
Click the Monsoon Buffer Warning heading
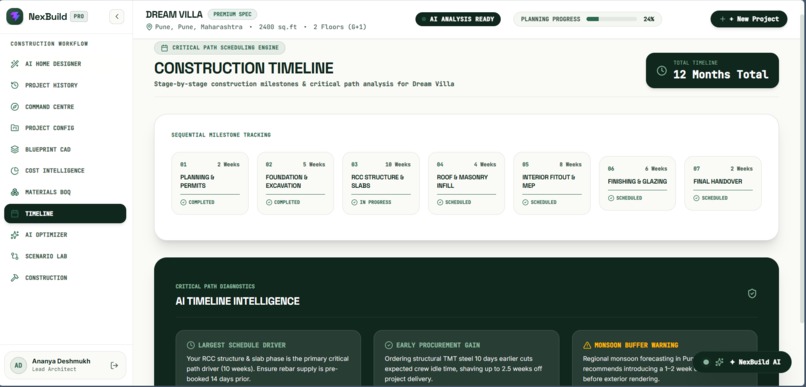(636, 345)
